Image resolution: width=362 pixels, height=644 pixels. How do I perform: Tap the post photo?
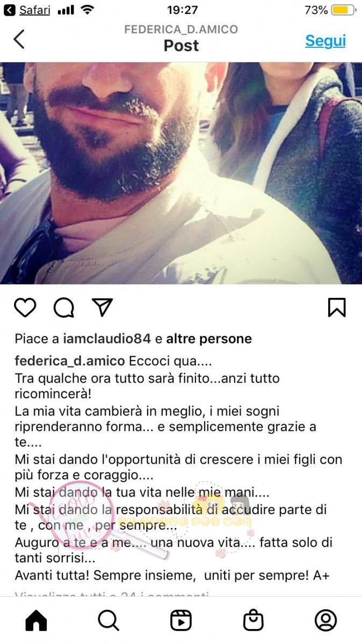pyautogui.click(x=181, y=173)
